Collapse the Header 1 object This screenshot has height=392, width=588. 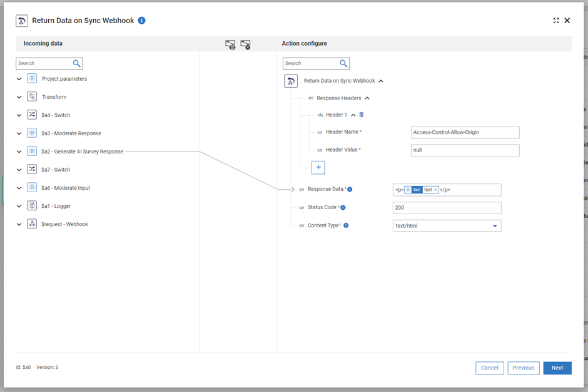(x=353, y=115)
